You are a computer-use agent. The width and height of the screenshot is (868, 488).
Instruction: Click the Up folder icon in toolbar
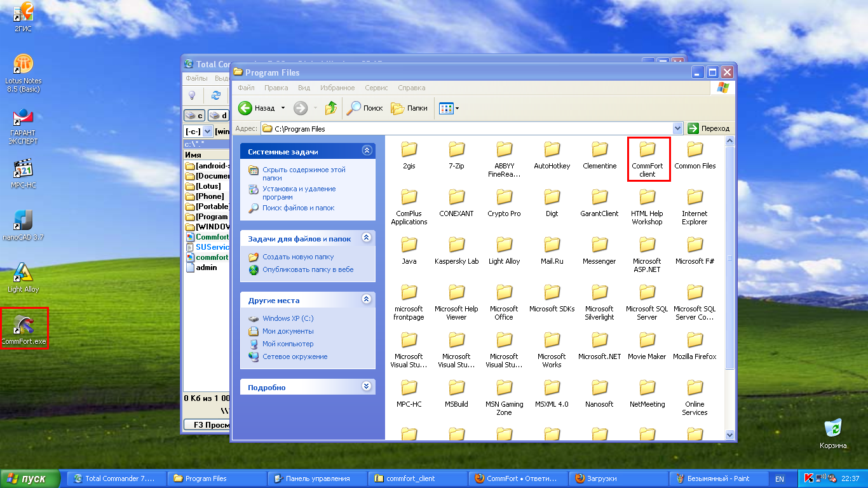[330, 108]
